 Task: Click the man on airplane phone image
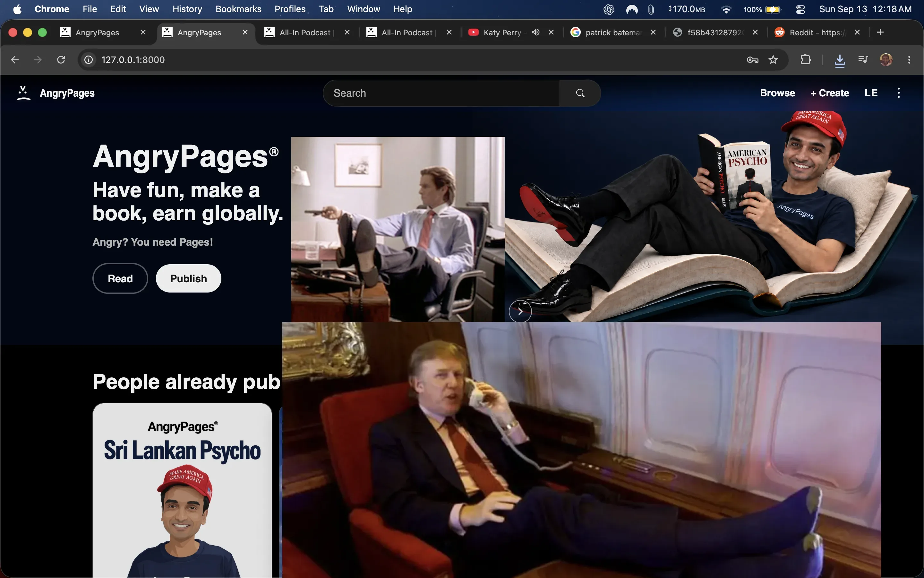click(x=581, y=450)
